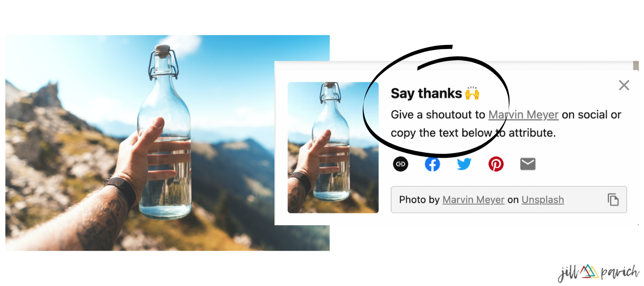
Task: Click the raised hands emoji
Action: pyautogui.click(x=472, y=93)
